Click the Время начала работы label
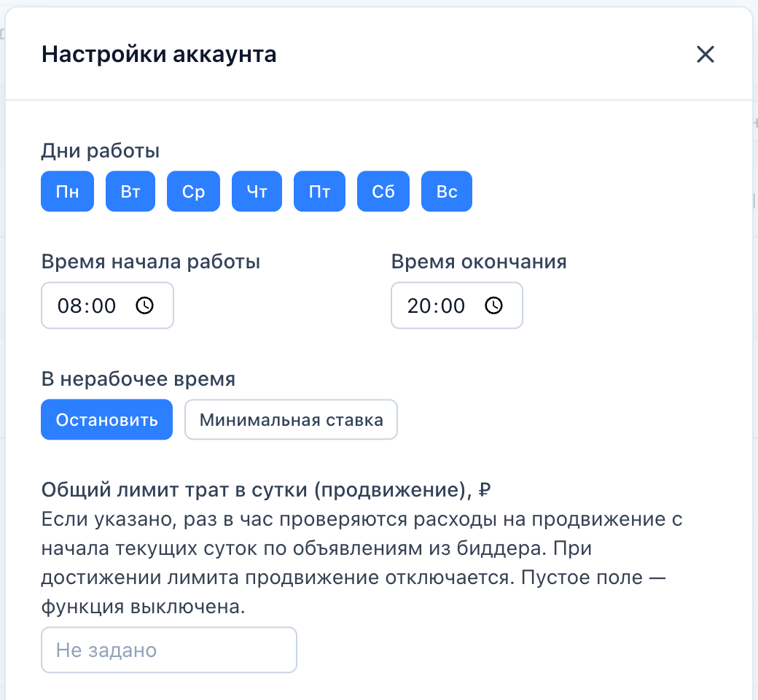This screenshot has height=700, width=758. [151, 262]
